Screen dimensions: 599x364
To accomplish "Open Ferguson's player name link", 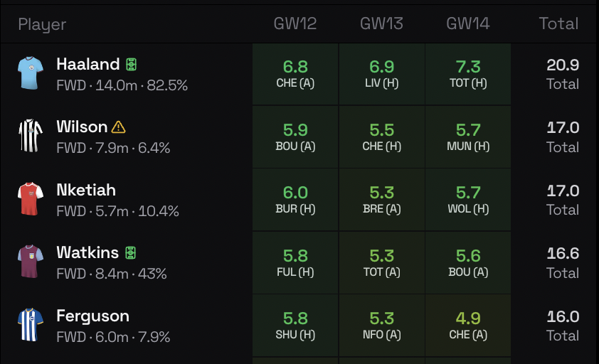I will (92, 316).
